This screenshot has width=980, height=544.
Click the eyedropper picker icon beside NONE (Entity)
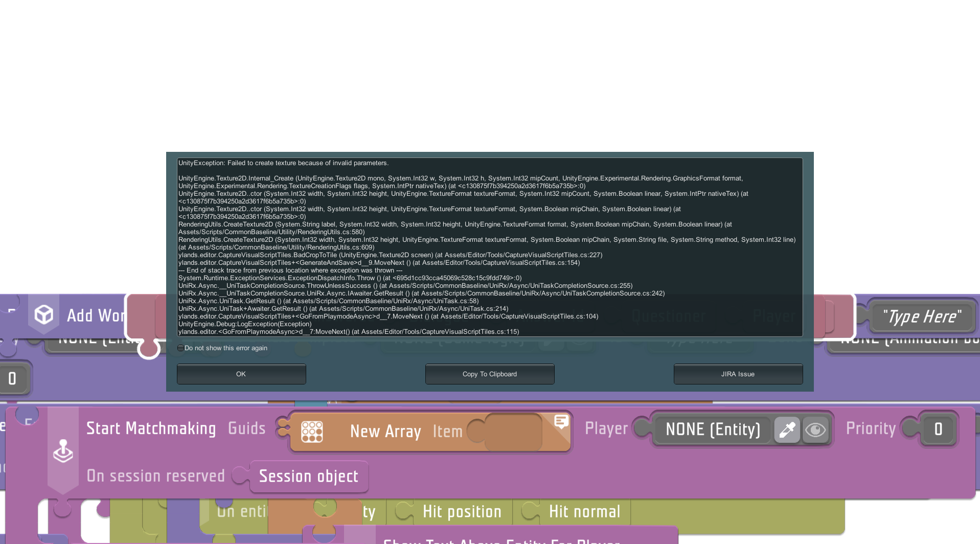[787, 429]
